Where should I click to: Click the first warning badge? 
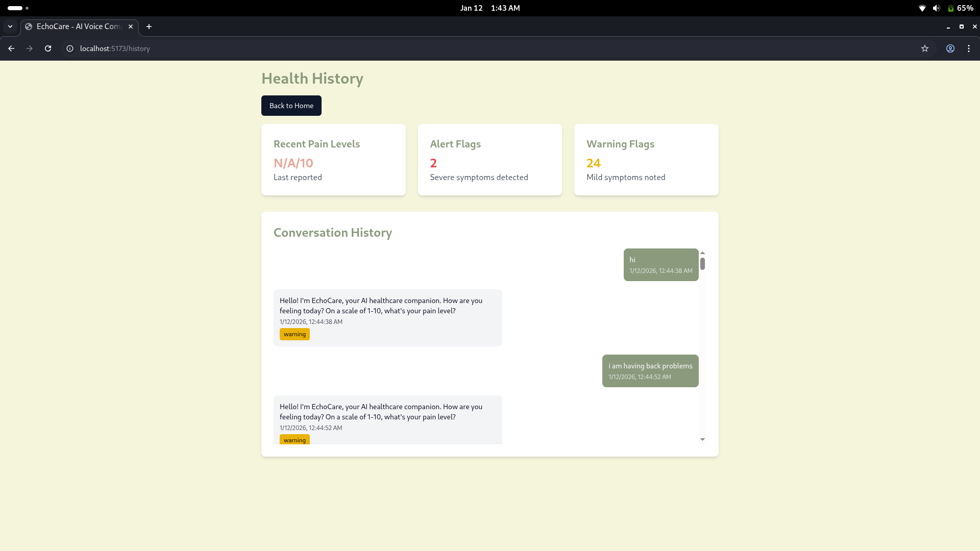tap(295, 334)
